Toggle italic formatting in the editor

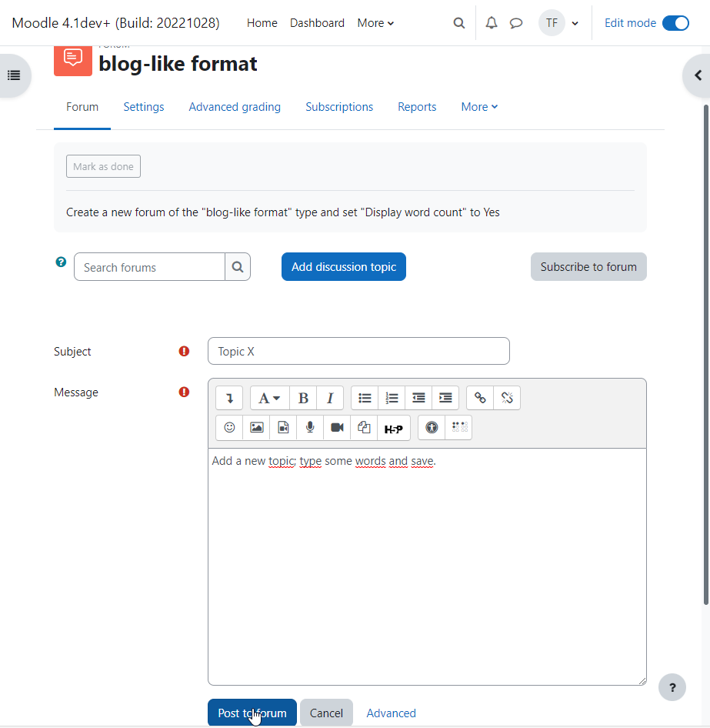point(330,398)
